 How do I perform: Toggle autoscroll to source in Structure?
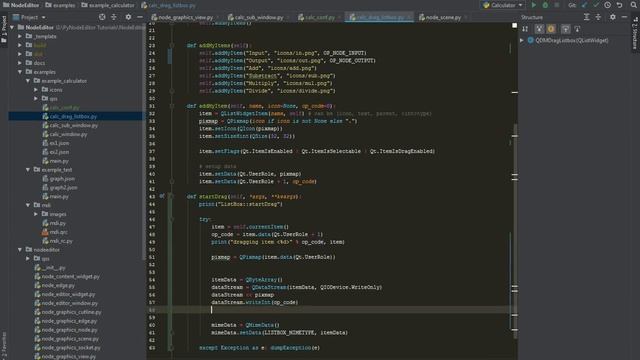pyautogui.click(x=565, y=29)
